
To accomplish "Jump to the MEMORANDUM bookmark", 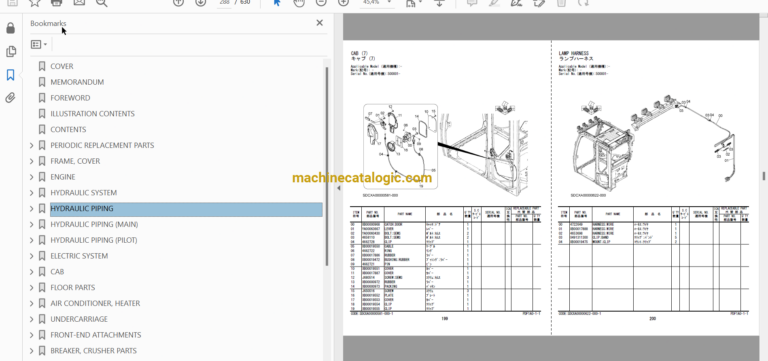I will click(x=77, y=82).
